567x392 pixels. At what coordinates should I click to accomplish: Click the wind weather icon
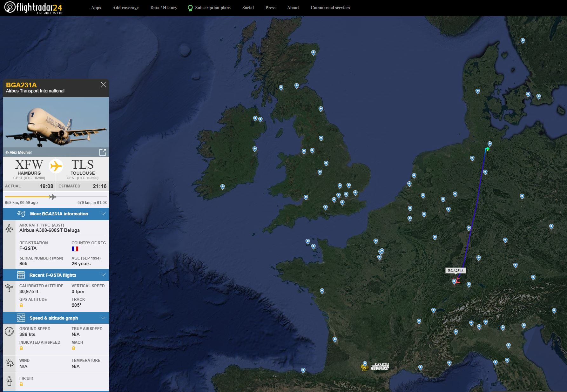(x=9, y=363)
